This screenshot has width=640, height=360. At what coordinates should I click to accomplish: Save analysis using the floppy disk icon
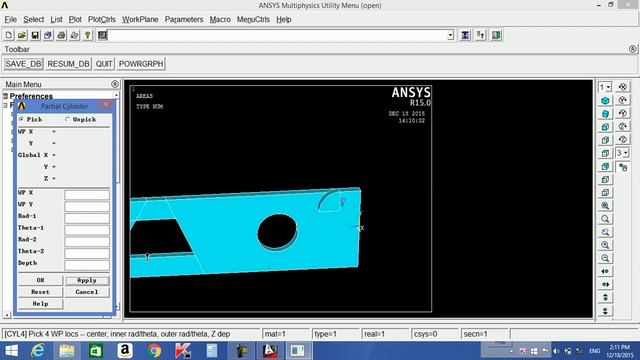(35, 35)
